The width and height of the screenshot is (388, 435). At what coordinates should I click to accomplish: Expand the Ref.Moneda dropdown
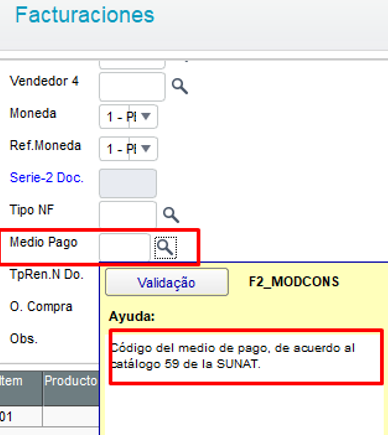(146, 148)
